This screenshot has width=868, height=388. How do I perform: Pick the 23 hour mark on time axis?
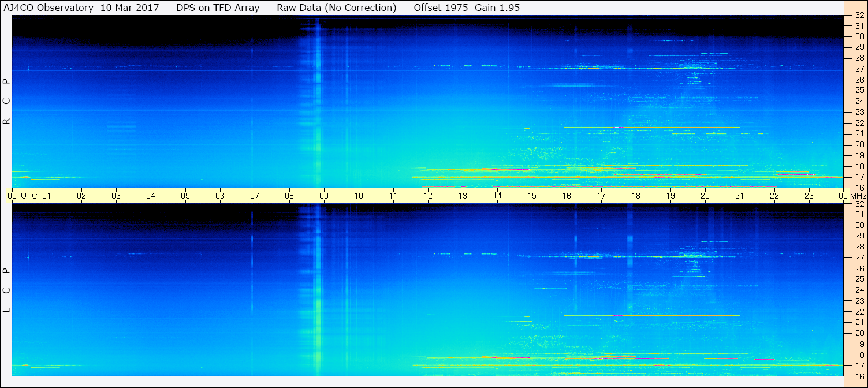click(x=809, y=196)
